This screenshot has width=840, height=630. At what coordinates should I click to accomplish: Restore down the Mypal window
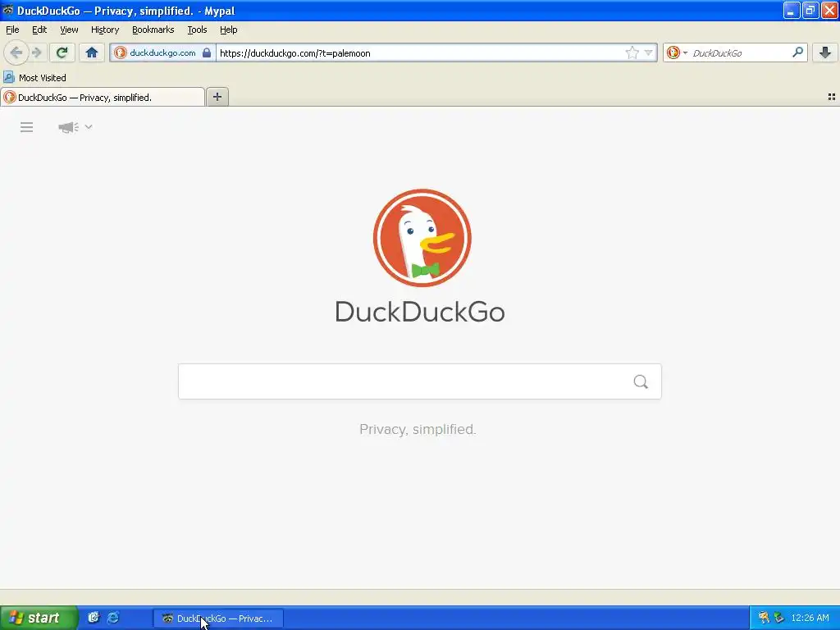810,10
